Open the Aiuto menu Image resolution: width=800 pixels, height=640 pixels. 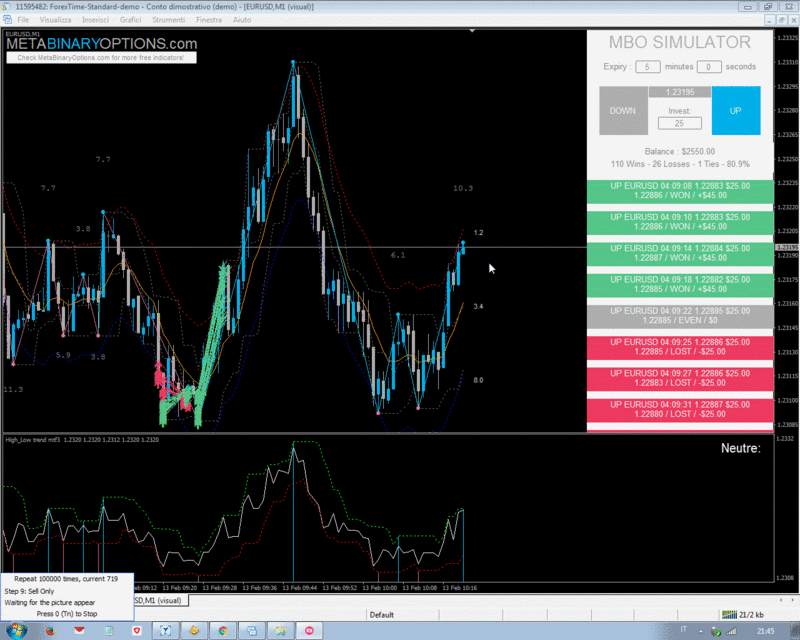(x=242, y=20)
